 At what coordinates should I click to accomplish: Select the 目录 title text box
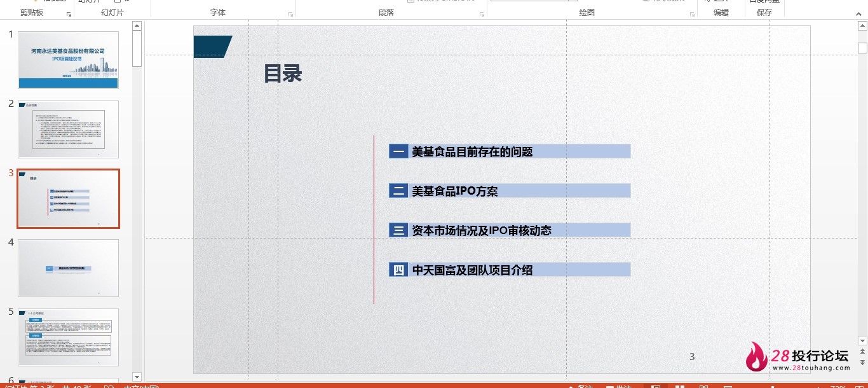point(283,74)
